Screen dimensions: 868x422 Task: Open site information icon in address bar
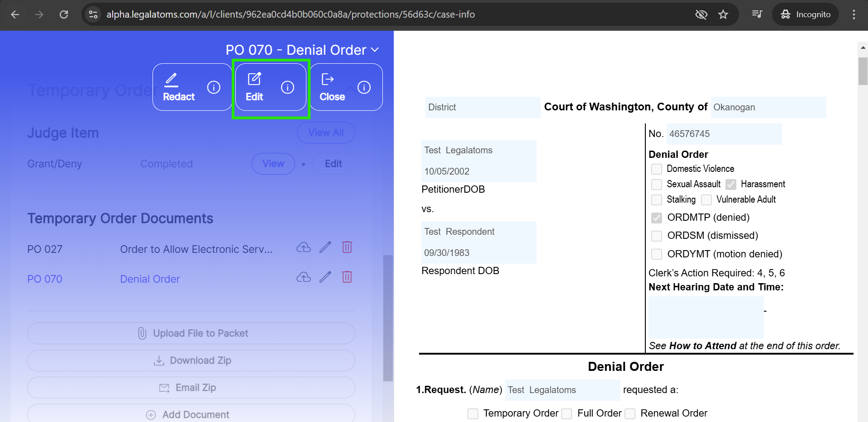pyautogui.click(x=93, y=14)
